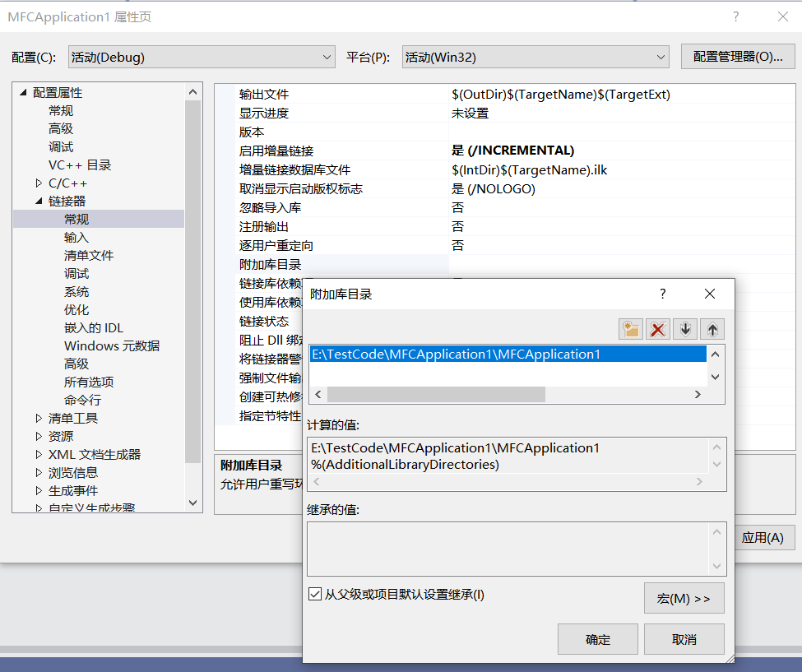Click property tree vertical scrollbar thumb
The image size is (802, 672).
[x=192, y=281]
